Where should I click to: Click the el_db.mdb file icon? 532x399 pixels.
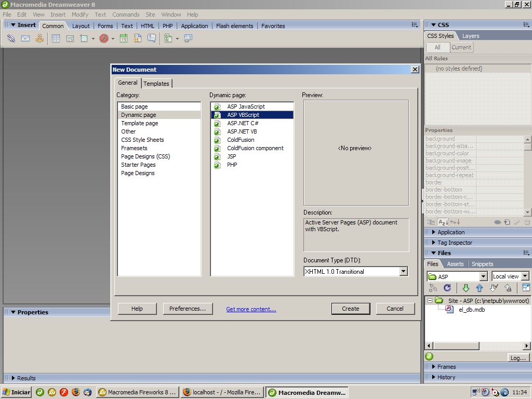449,310
